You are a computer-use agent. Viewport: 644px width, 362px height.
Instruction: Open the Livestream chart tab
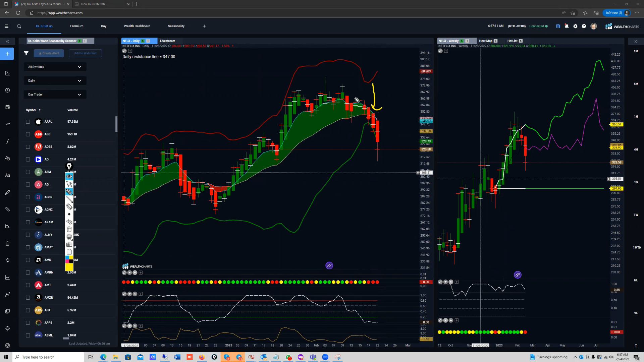pos(168,41)
